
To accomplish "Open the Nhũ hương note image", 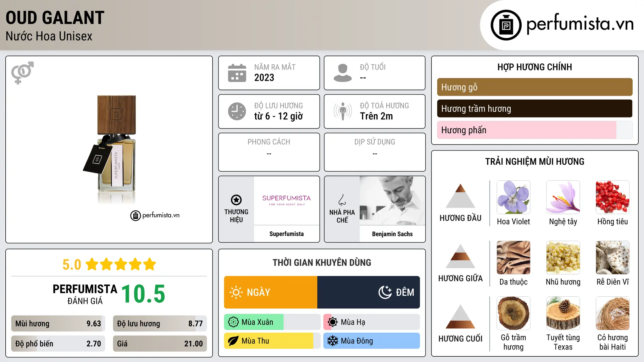I will click(563, 258).
